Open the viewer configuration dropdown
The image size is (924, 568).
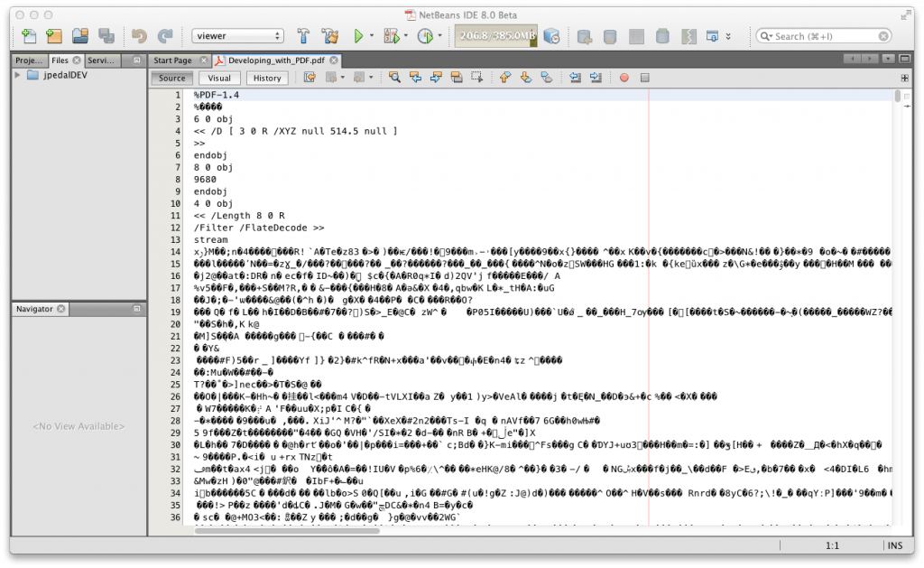click(237, 36)
